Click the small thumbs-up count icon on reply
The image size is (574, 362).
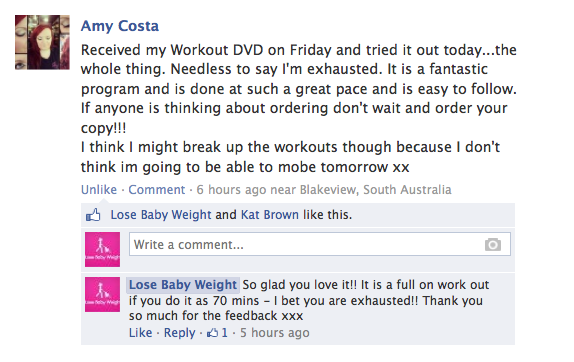[x=213, y=333]
